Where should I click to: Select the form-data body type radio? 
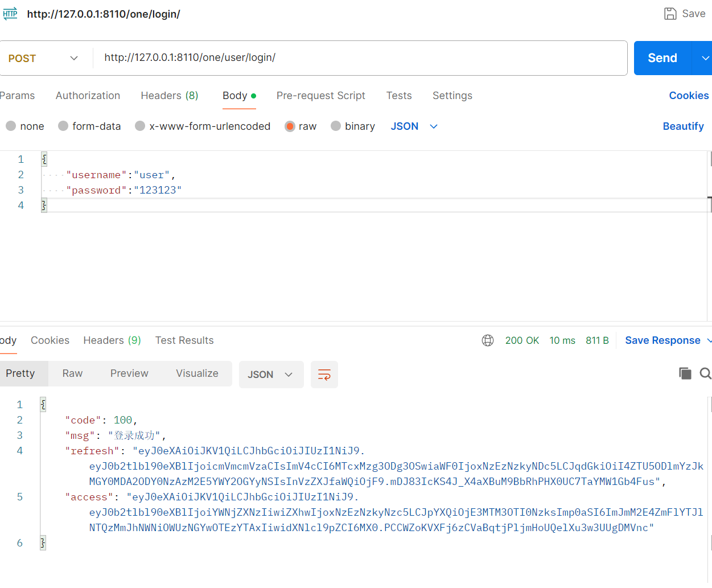63,126
